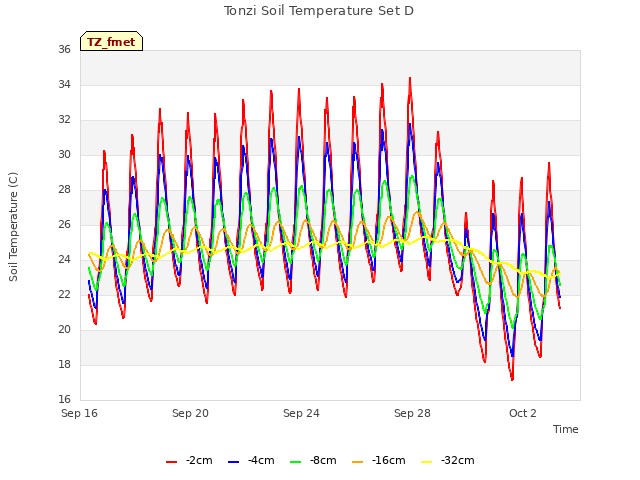The width and height of the screenshot is (640, 480).
Task: Click the Sep 28 x-axis tick label
Action: (412, 413)
